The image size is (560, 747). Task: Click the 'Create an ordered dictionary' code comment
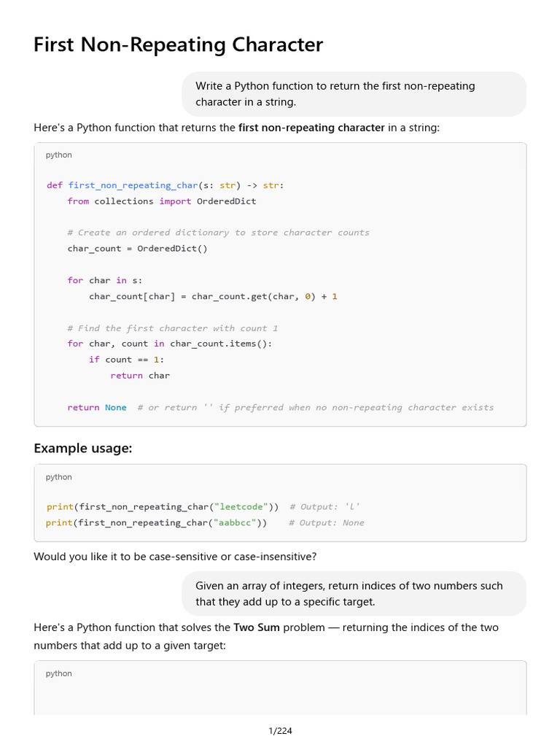[x=218, y=233]
